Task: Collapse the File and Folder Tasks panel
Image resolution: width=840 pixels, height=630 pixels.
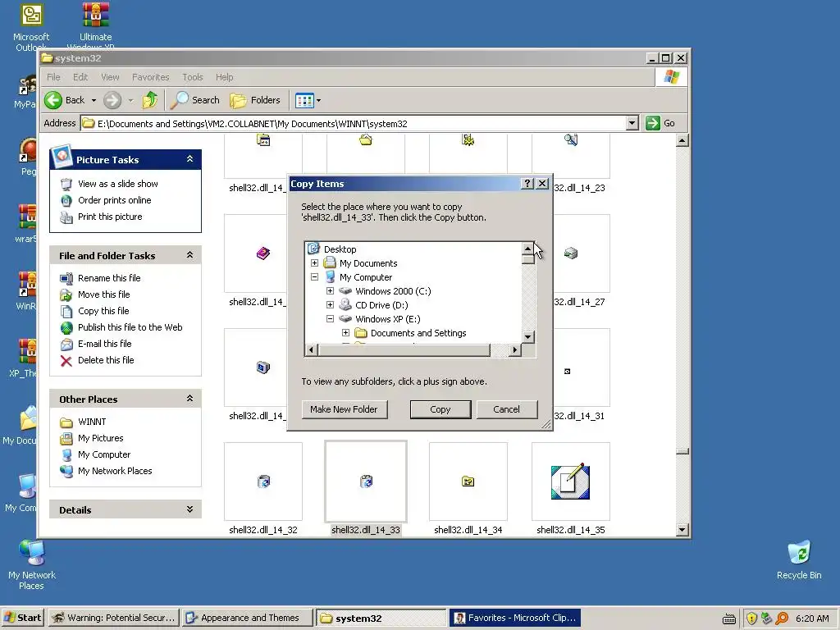Action: coord(189,255)
